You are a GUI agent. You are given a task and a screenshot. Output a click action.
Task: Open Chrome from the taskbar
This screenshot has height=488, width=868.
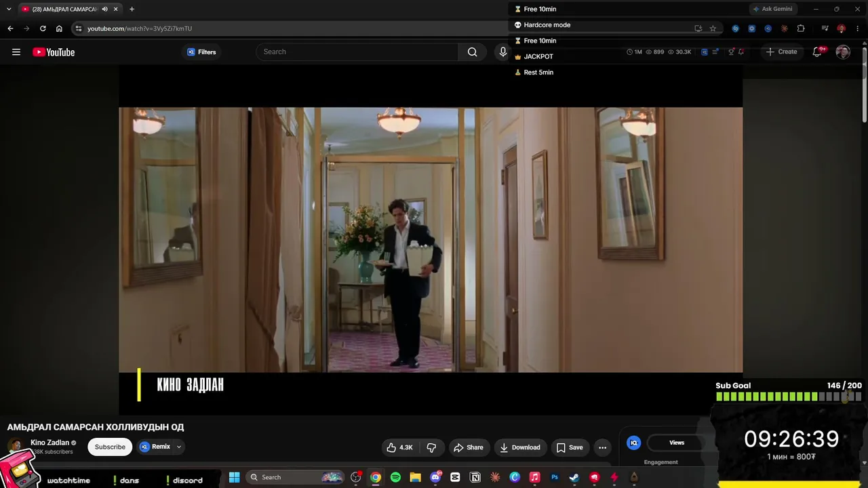click(376, 477)
